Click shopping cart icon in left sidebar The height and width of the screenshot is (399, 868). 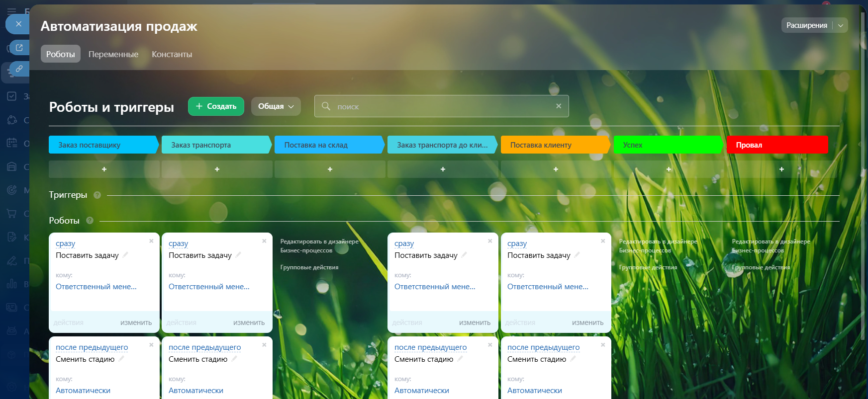click(11, 214)
